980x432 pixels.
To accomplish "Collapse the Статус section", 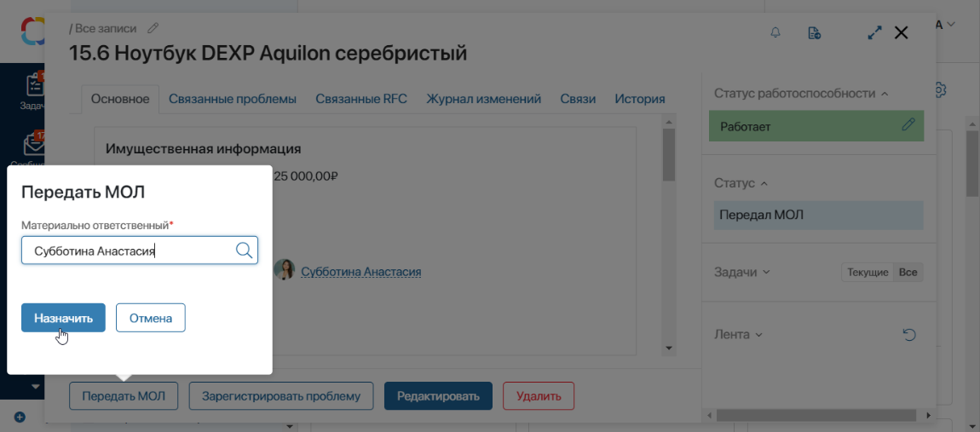I will coord(762,184).
